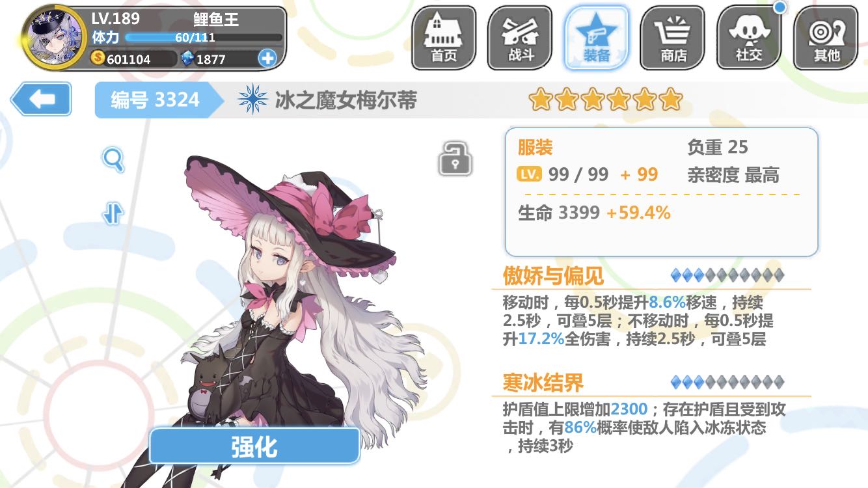Click the 体力 stamina progress bar
This screenshot has height=488, width=868.
[204, 38]
